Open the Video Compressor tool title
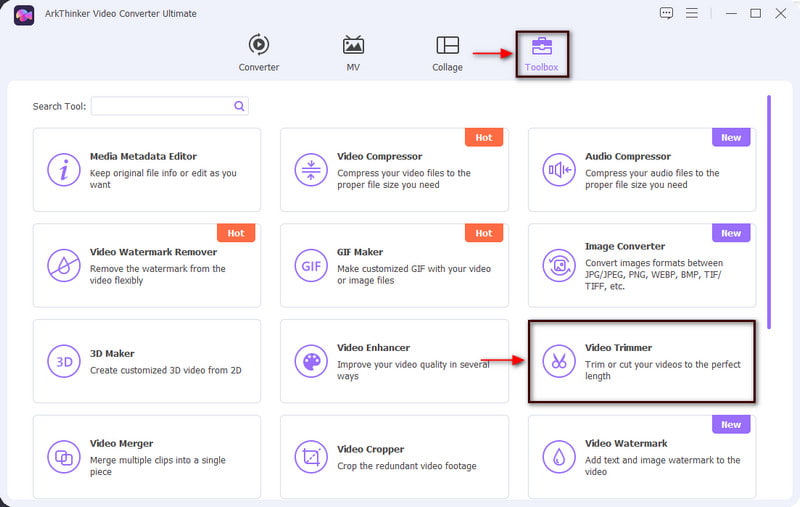 380,157
